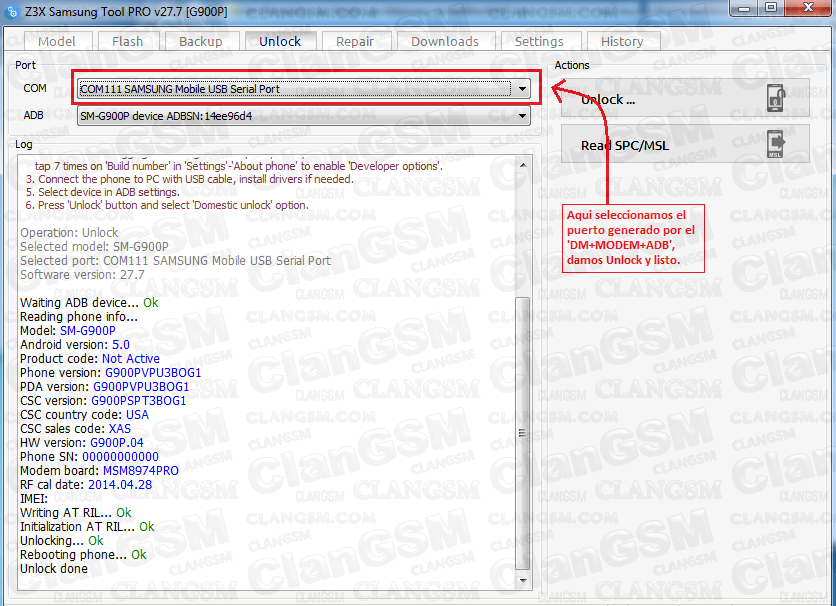Click Android version value 5.0

point(120,344)
